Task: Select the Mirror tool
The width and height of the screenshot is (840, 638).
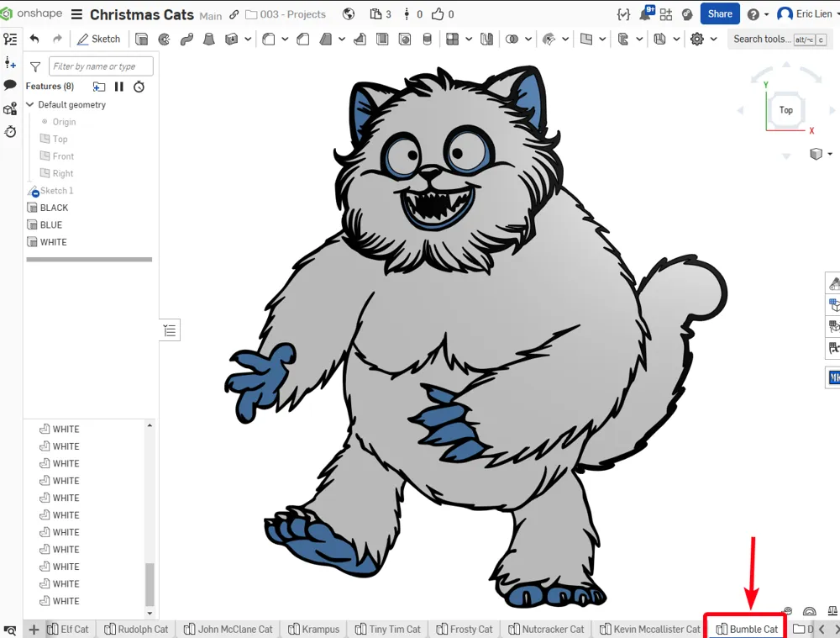Action: (486, 40)
